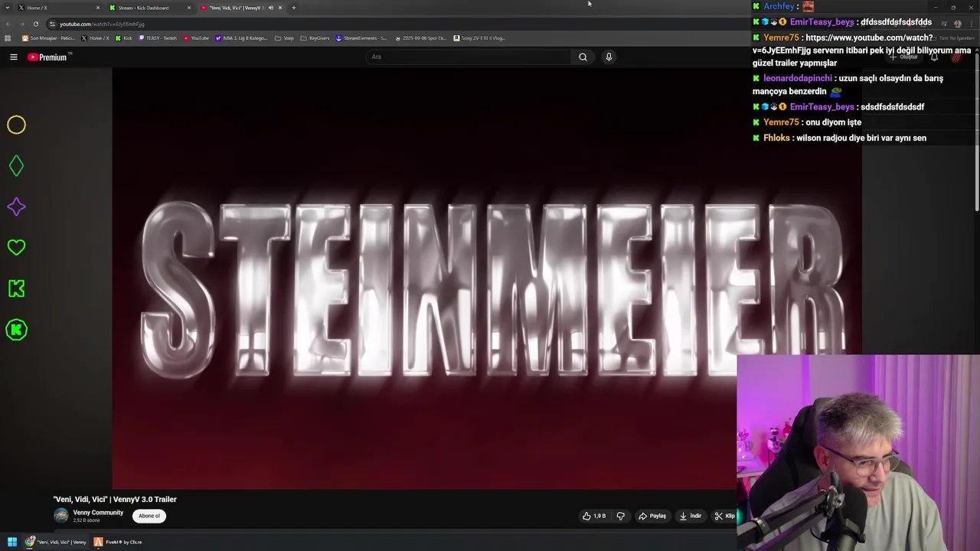Image resolution: width=980 pixels, height=551 pixels.
Task: Focus the YouTube 'Ara' search field
Action: coord(469,57)
